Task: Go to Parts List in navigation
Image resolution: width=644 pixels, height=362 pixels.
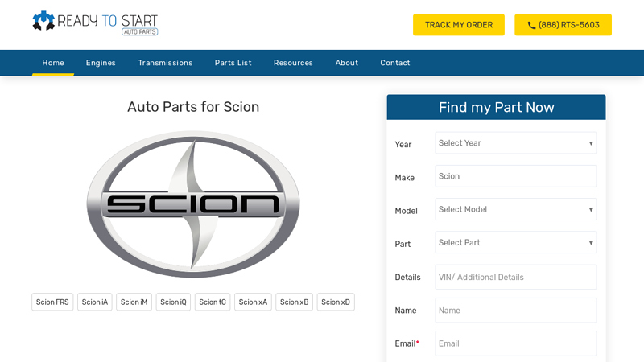Action: 233,63
